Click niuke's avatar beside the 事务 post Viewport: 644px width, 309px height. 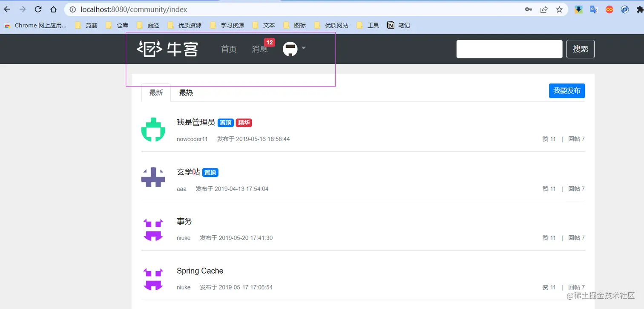[153, 229]
